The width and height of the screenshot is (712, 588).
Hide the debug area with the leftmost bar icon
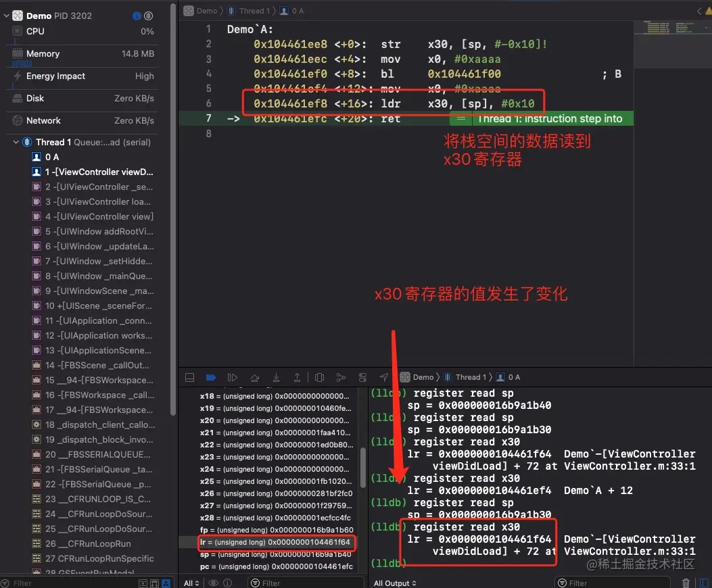point(190,377)
